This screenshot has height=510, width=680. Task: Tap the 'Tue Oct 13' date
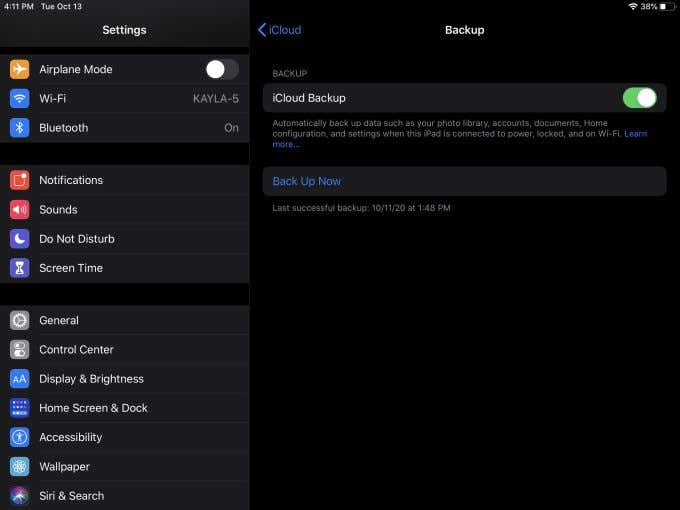click(x=61, y=7)
